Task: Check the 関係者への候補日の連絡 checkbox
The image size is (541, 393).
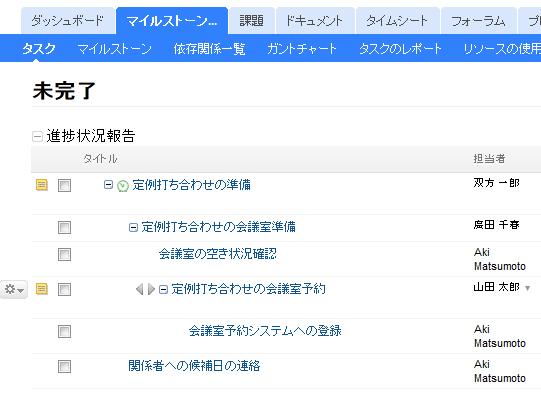Action: pyautogui.click(x=65, y=366)
